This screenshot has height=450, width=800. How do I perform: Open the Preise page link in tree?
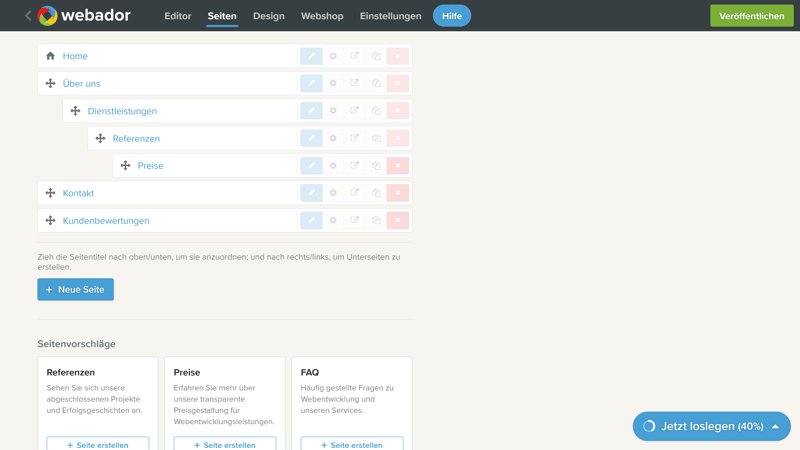point(150,166)
